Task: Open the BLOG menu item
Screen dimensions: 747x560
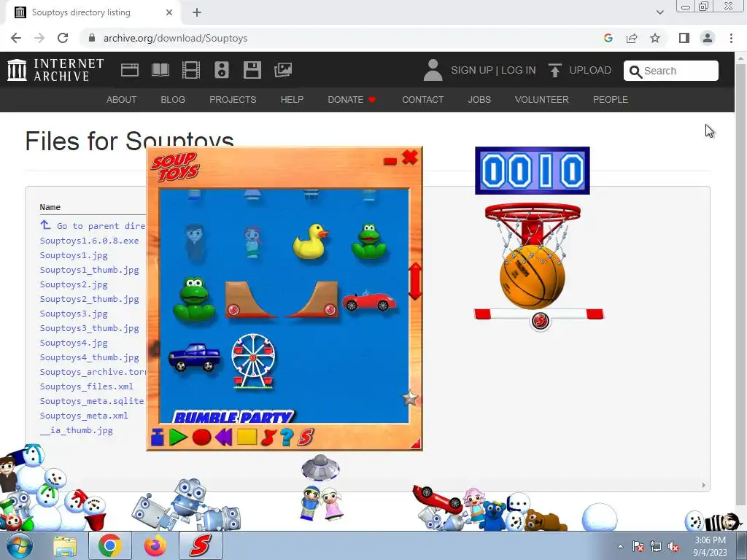Action: (x=173, y=99)
